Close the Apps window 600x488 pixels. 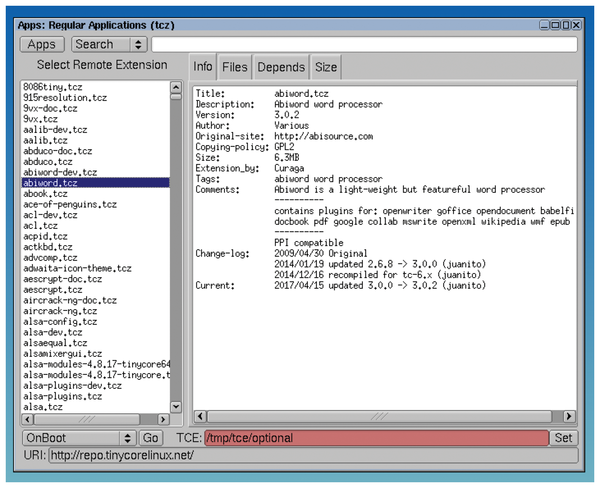coord(576,25)
